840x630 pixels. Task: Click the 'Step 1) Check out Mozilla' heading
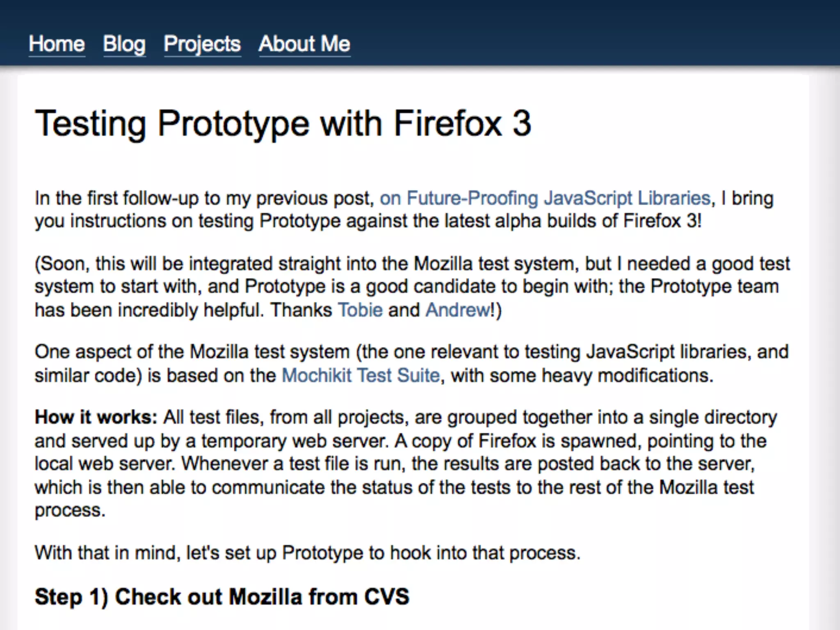click(222, 597)
